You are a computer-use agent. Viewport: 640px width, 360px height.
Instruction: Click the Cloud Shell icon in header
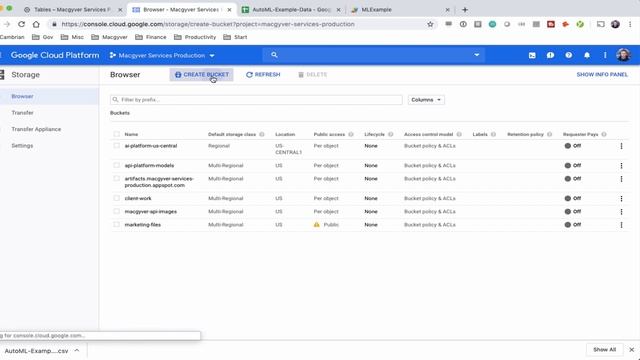pyautogui.click(x=532, y=55)
